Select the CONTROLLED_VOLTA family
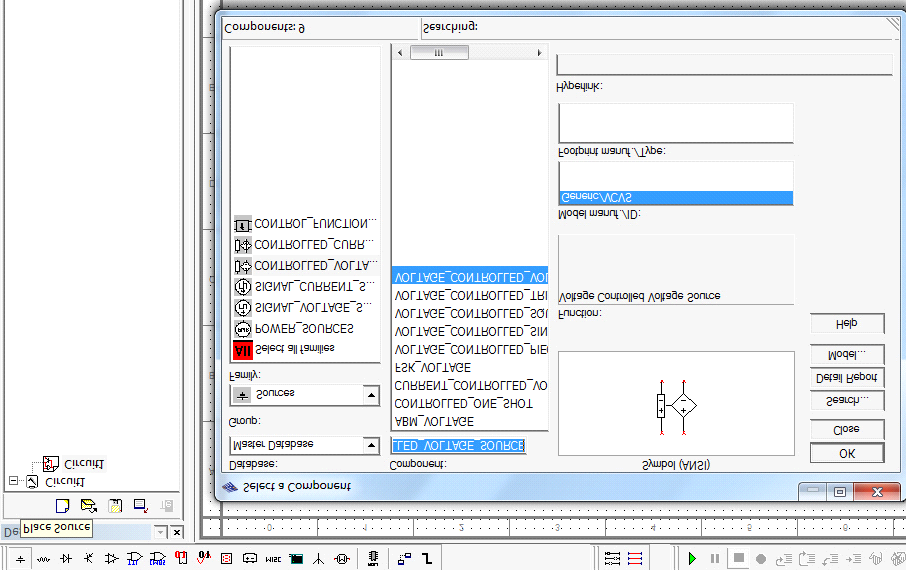The height and width of the screenshot is (570, 906). (x=305, y=266)
